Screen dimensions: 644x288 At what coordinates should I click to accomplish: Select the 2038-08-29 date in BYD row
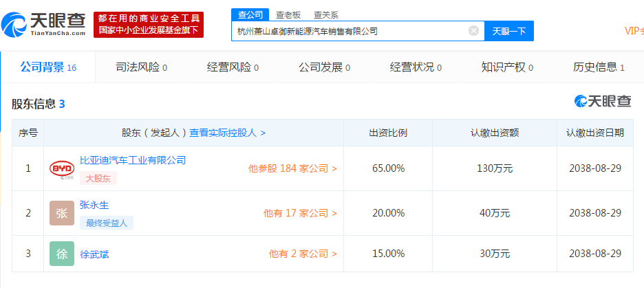click(x=595, y=168)
